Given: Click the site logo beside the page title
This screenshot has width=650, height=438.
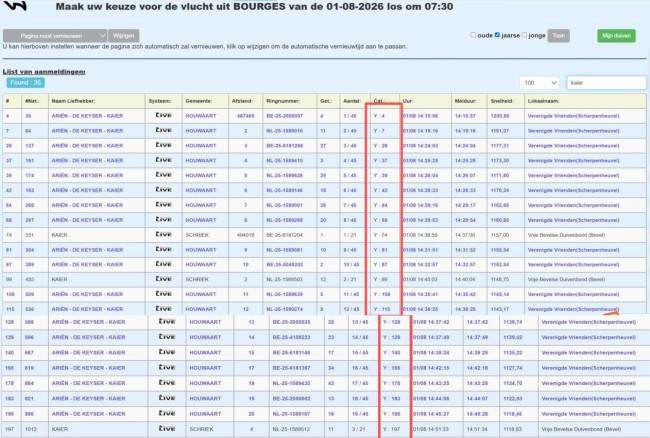Looking at the screenshot, I should tap(15, 5).
